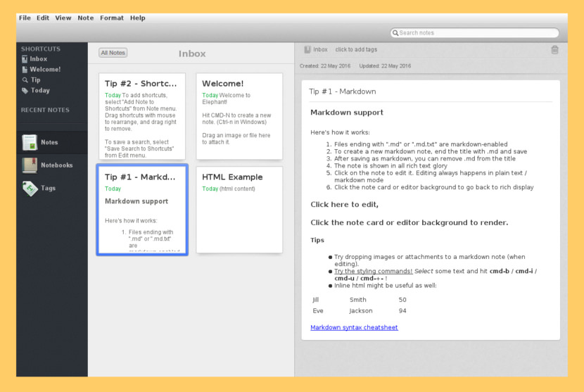Click the Welcome! note shortcut icon
This screenshot has height=392, width=584.
tap(25, 70)
